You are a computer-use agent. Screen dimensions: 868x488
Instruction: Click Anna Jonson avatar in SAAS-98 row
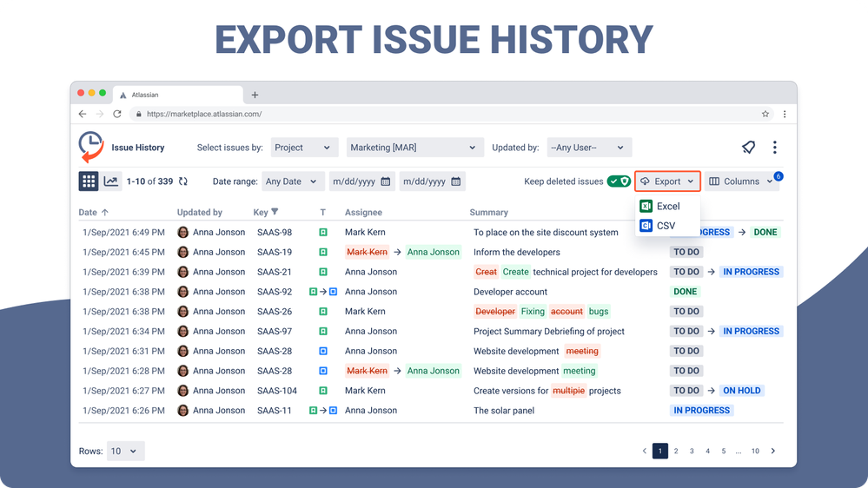pos(182,233)
